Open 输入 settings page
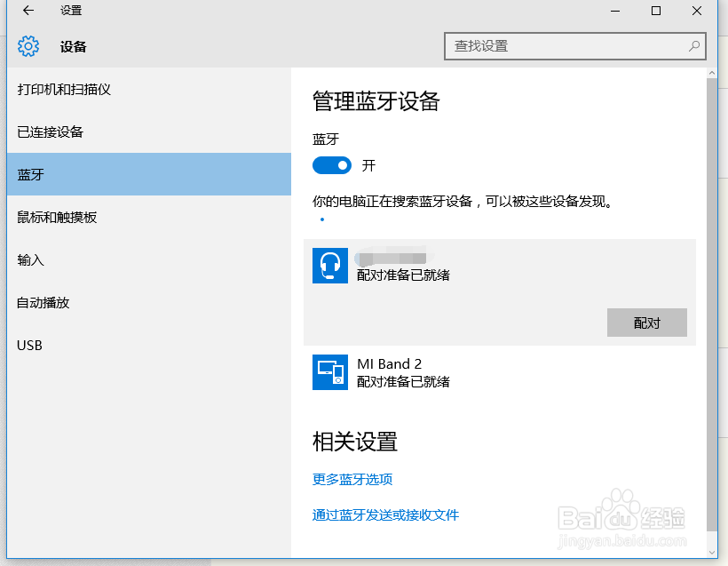 pyautogui.click(x=31, y=260)
